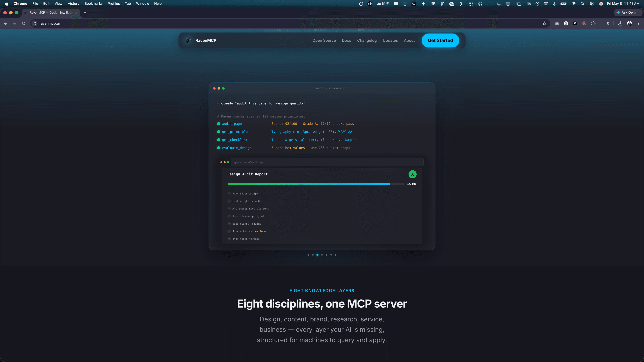Go back to the previous page
This screenshot has width=644, height=362.
point(6,23)
